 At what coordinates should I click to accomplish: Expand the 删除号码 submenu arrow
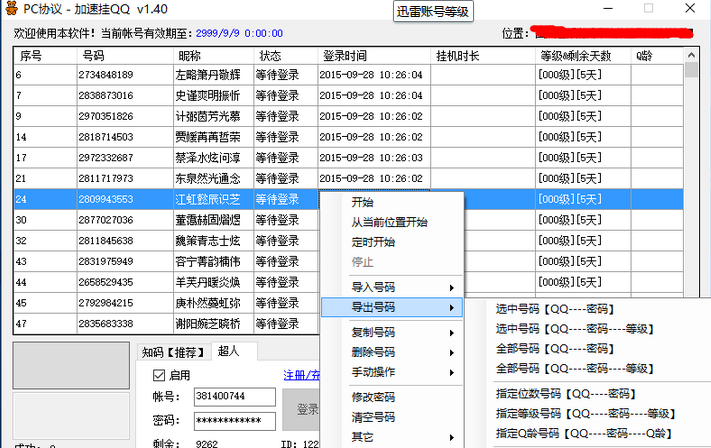(452, 352)
